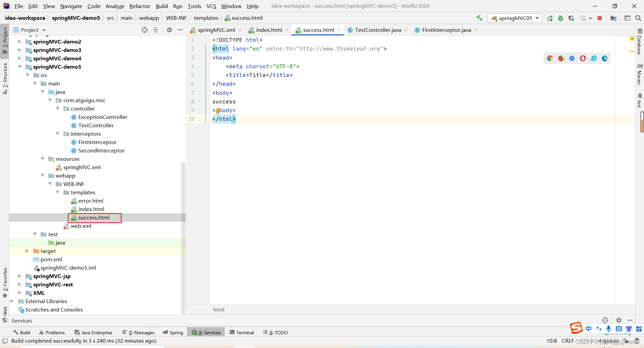Expand External Libraries node
Image resolution: width=644 pixels, height=348 pixels.
point(12,301)
